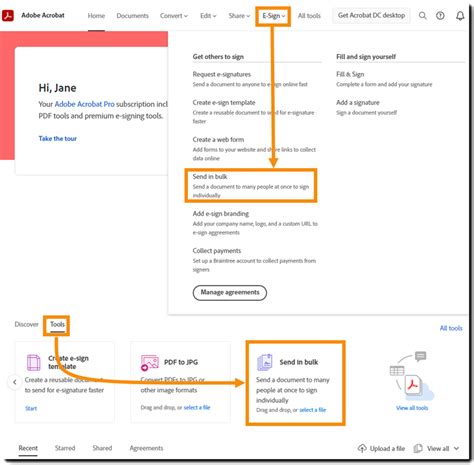
Task: Click the Upload a file button
Action: (381, 448)
